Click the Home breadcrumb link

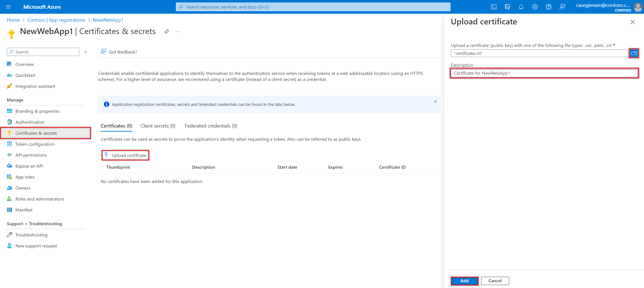[x=13, y=20]
